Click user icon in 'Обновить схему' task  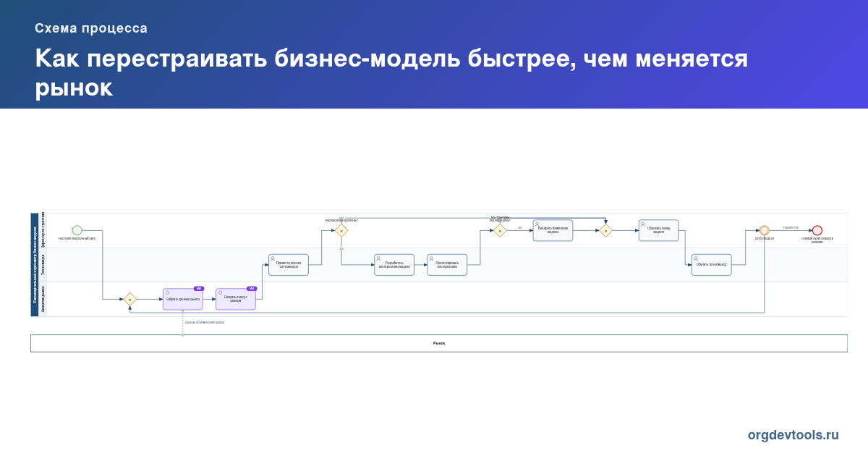[642, 224]
